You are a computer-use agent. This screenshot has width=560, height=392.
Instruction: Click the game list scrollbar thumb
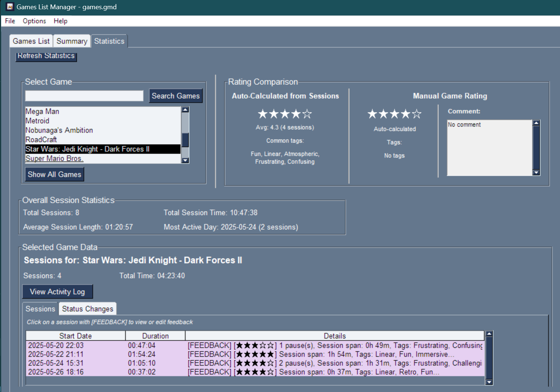click(185, 140)
